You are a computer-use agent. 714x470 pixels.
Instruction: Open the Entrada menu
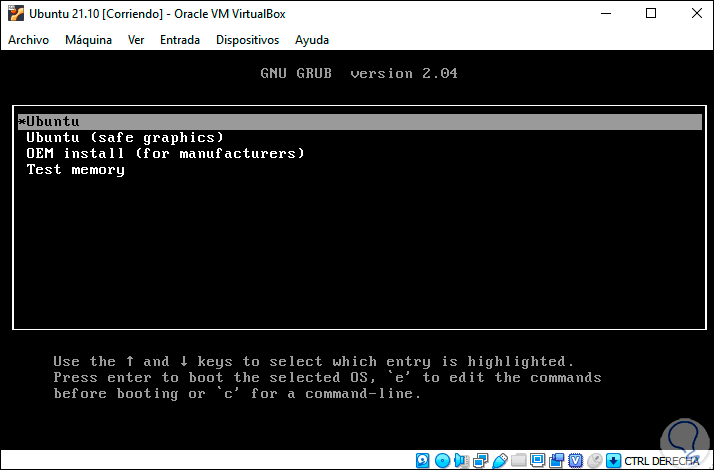[x=180, y=40]
